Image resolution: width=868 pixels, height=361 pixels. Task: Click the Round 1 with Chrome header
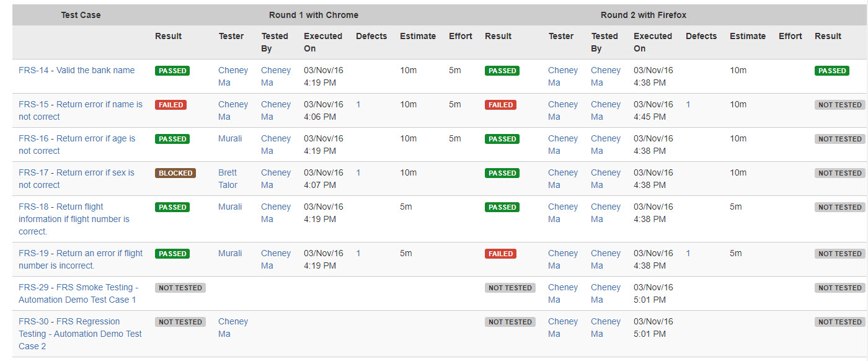click(x=313, y=15)
